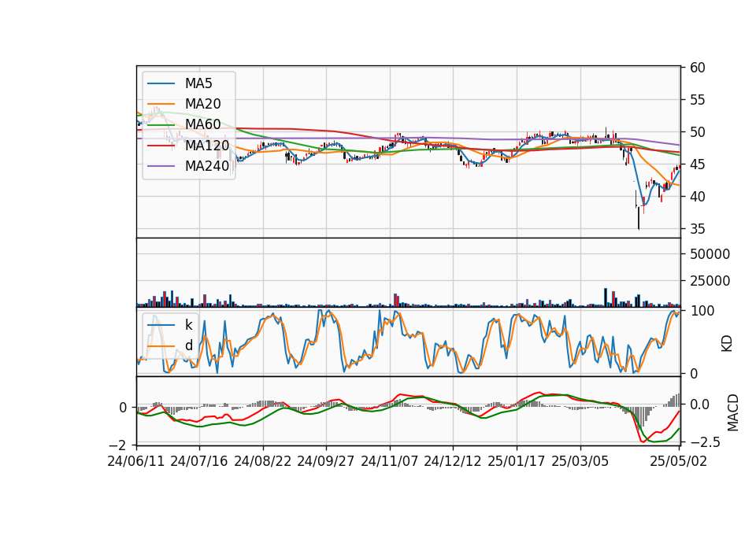
Task: Click the price axis value 55
Action: 697,100
